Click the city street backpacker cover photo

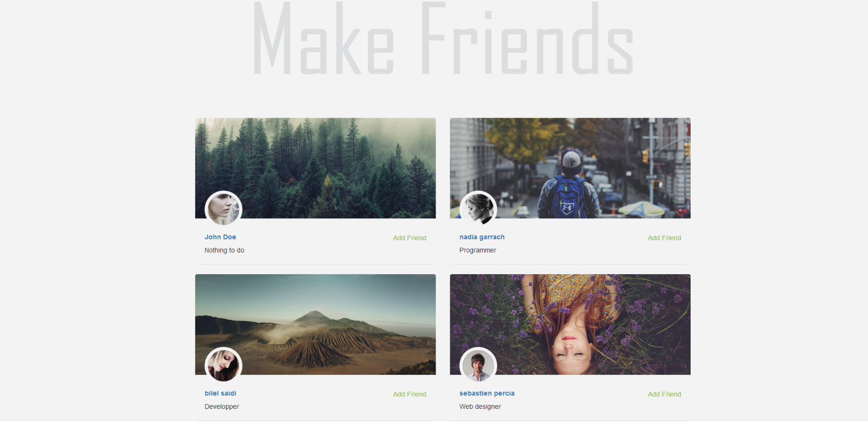point(570,168)
